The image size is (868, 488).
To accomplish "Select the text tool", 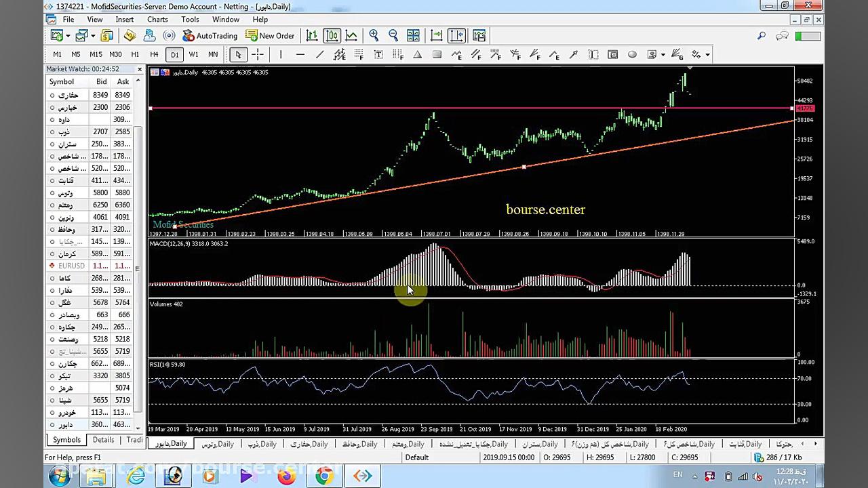I will pyautogui.click(x=378, y=54).
